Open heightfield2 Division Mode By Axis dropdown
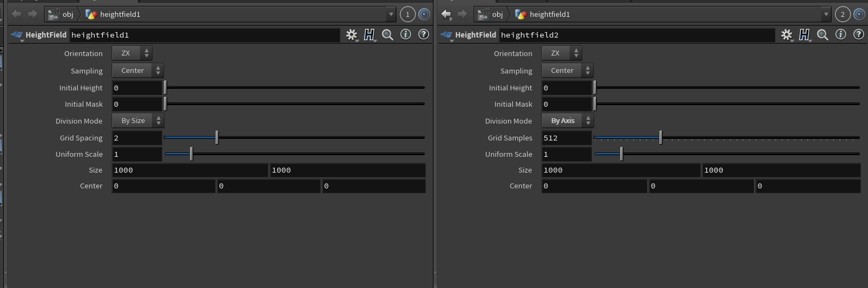The width and height of the screenshot is (868, 288). pyautogui.click(x=567, y=120)
